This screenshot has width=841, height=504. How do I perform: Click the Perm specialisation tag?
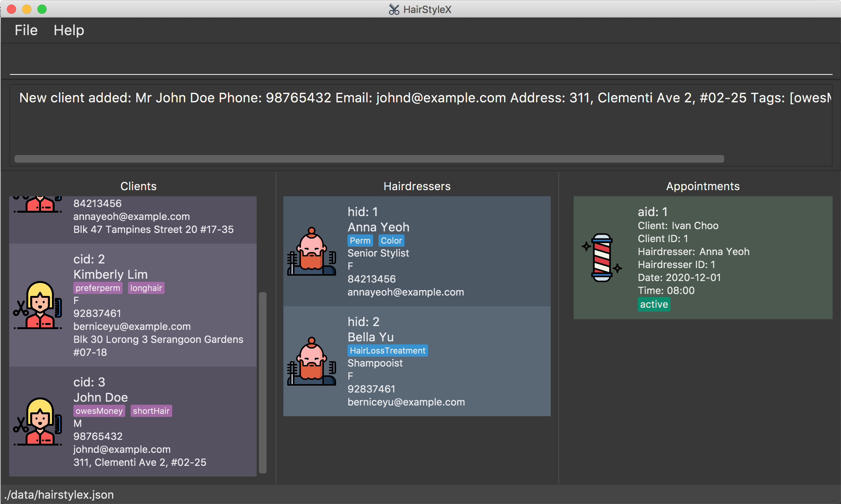360,241
